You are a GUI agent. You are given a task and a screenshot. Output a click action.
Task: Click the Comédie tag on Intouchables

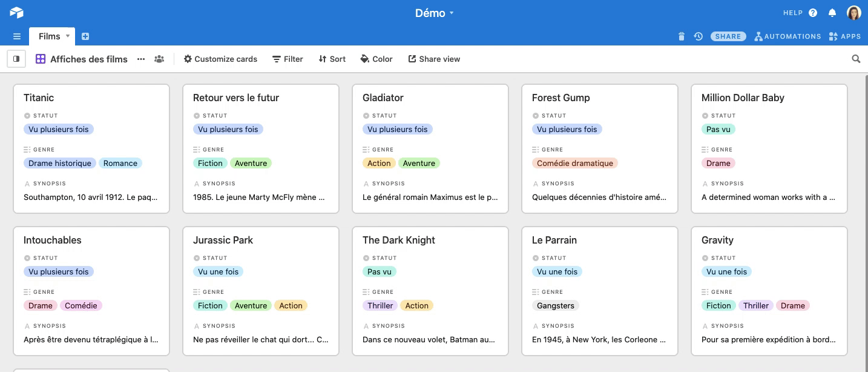click(81, 305)
